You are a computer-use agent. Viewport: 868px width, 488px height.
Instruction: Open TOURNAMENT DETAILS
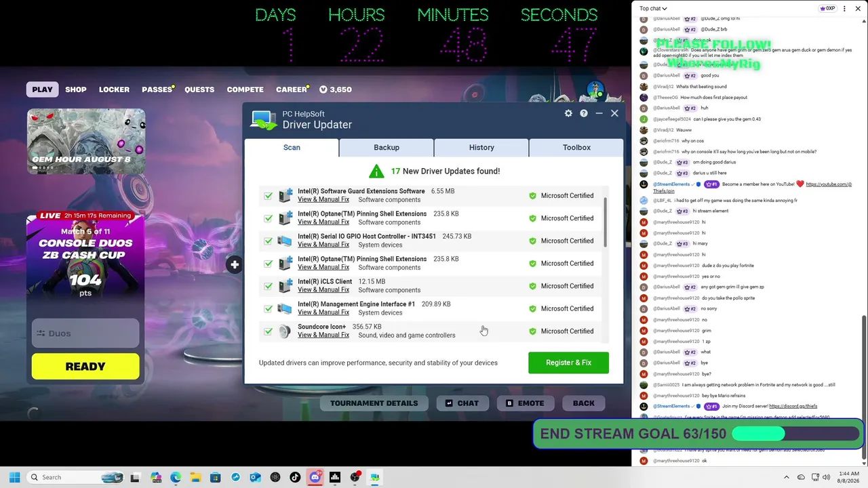click(374, 403)
